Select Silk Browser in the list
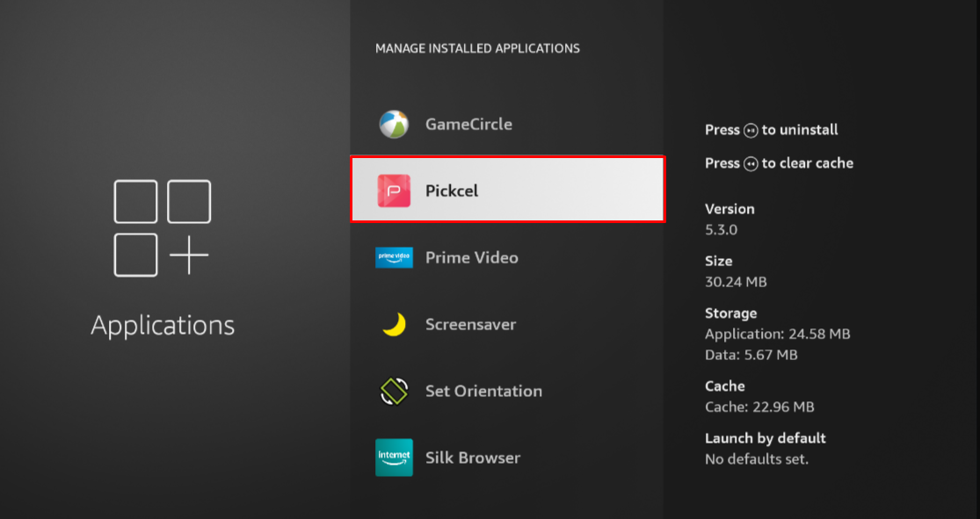The height and width of the screenshot is (519, 980). [x=507, y=458]
